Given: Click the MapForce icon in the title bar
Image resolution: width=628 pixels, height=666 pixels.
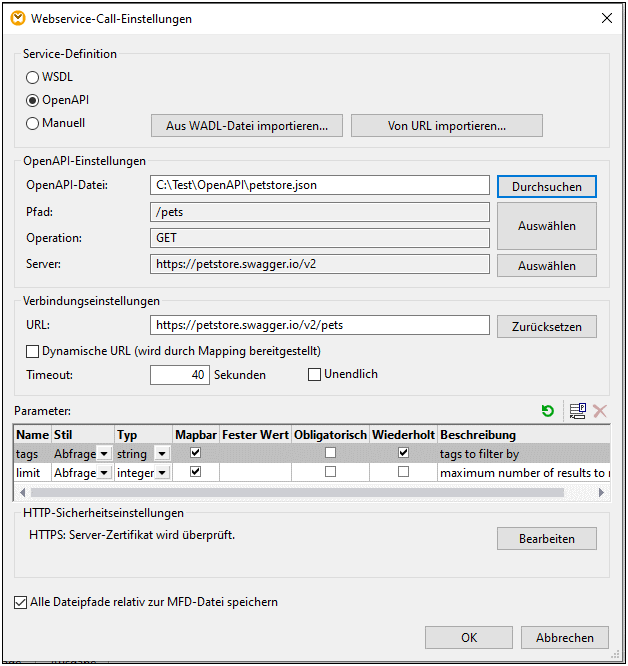Looking at the screenshot, I should point(18,18).
